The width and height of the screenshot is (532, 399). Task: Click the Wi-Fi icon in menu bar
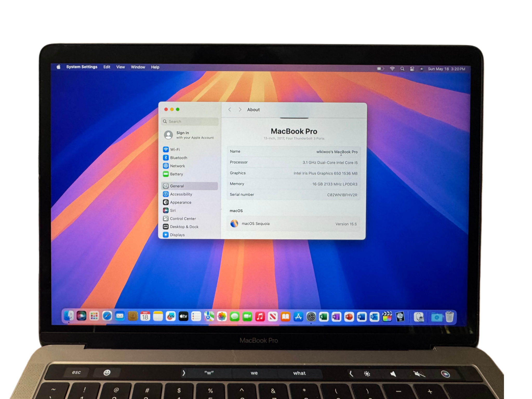tap(392, 69)
